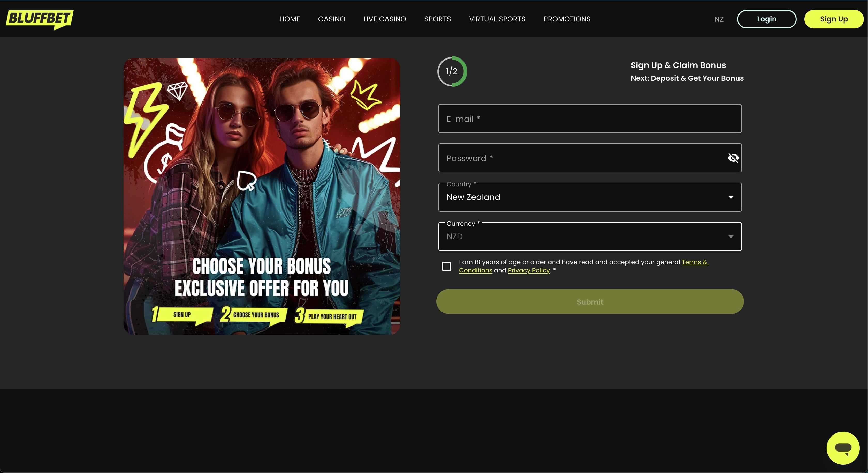This screenshot has height=473, width=868.
Task: View the PROMOTIONS page
Action: pyautogui.click(x=567, y=19)
